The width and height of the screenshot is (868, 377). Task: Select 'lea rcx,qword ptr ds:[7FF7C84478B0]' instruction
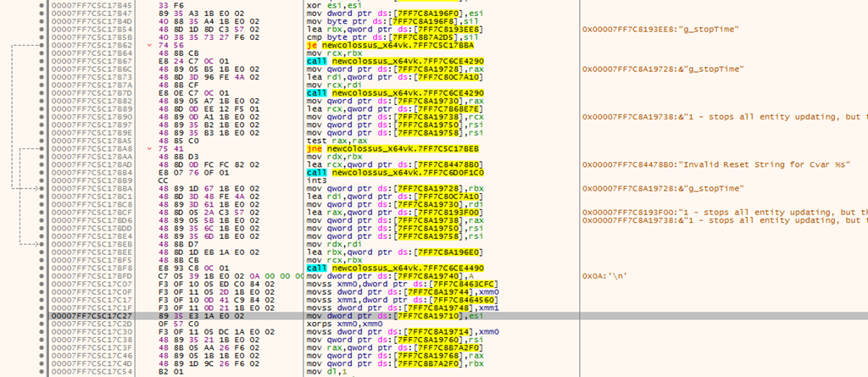pos(393,165)
